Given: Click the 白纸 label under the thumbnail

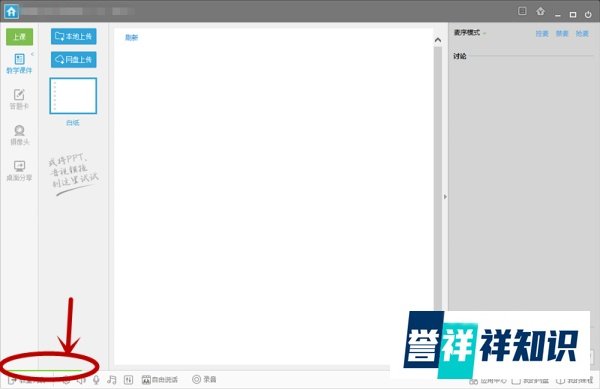Looking at the screenshot, I should [x=73, y=123].
